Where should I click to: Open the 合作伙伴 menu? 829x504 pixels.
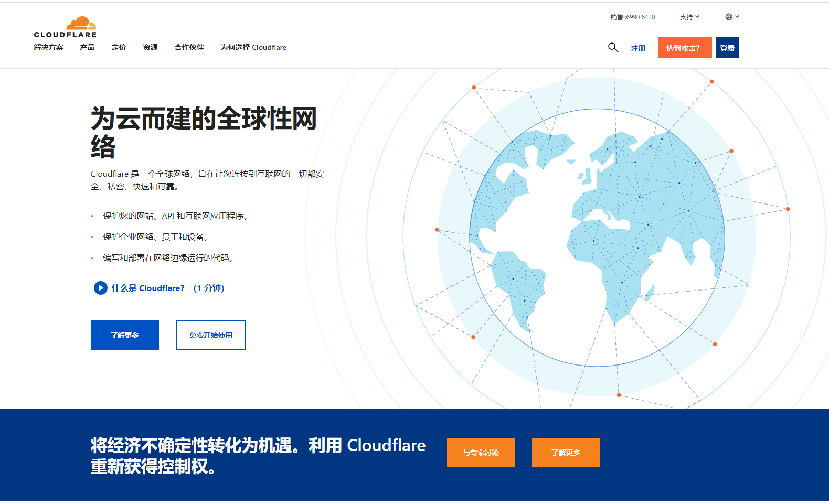(x=189, y=47)
